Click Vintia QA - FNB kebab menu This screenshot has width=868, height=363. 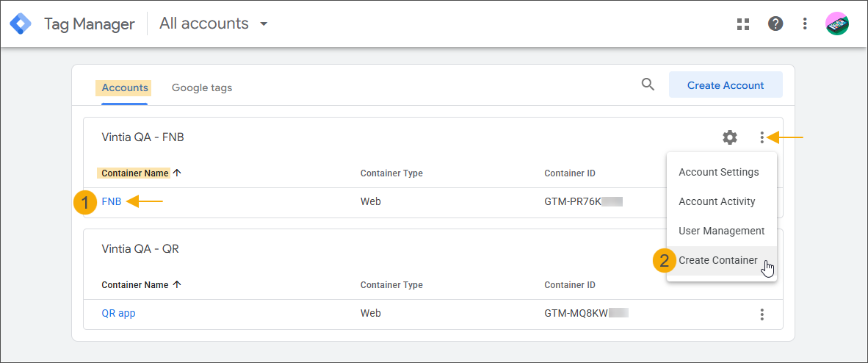762,137
